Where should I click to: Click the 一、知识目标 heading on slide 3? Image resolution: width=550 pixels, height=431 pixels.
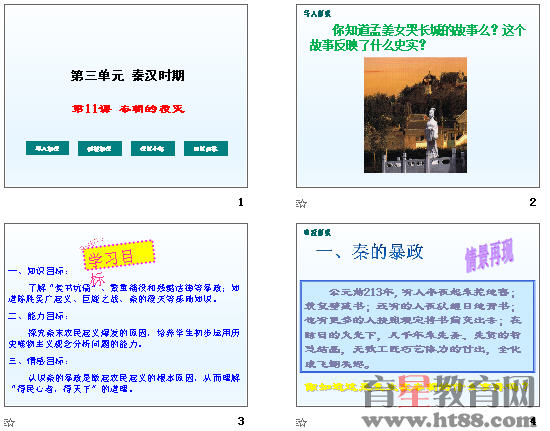38,271
